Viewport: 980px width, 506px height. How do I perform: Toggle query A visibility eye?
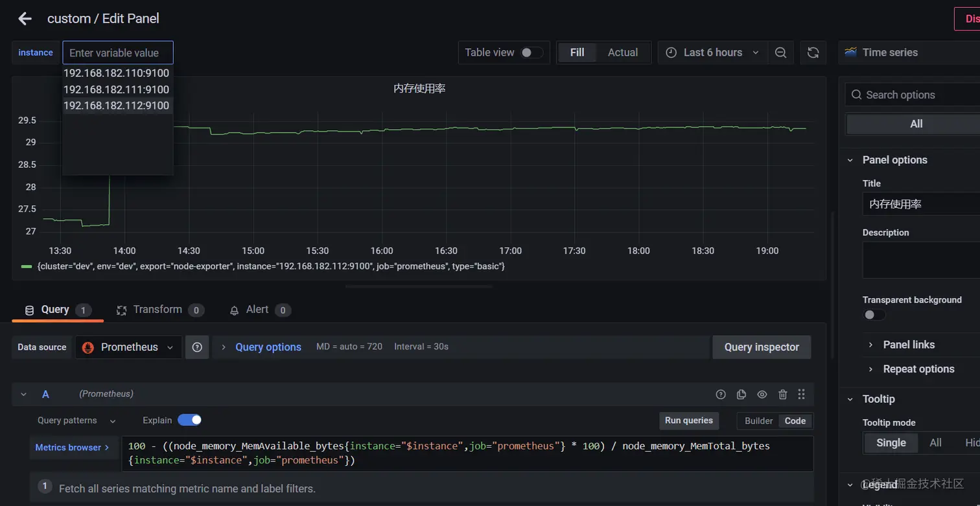click(x=762, y=394)
